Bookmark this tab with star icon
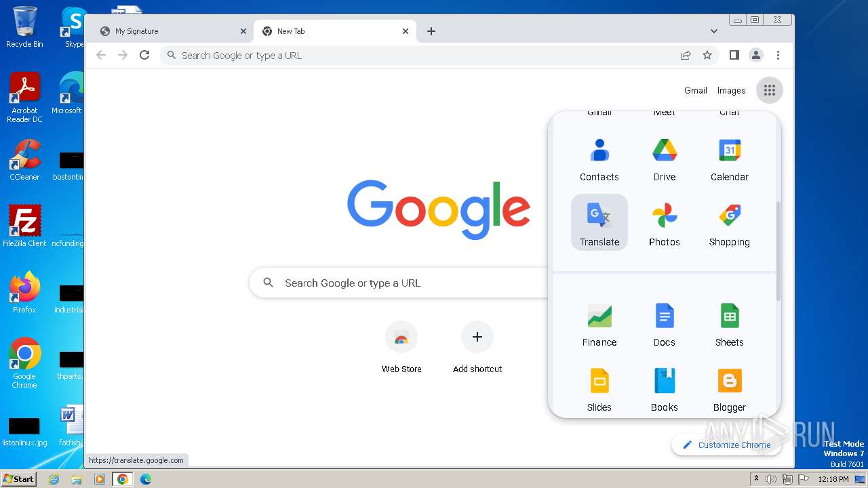 [707, 55]
